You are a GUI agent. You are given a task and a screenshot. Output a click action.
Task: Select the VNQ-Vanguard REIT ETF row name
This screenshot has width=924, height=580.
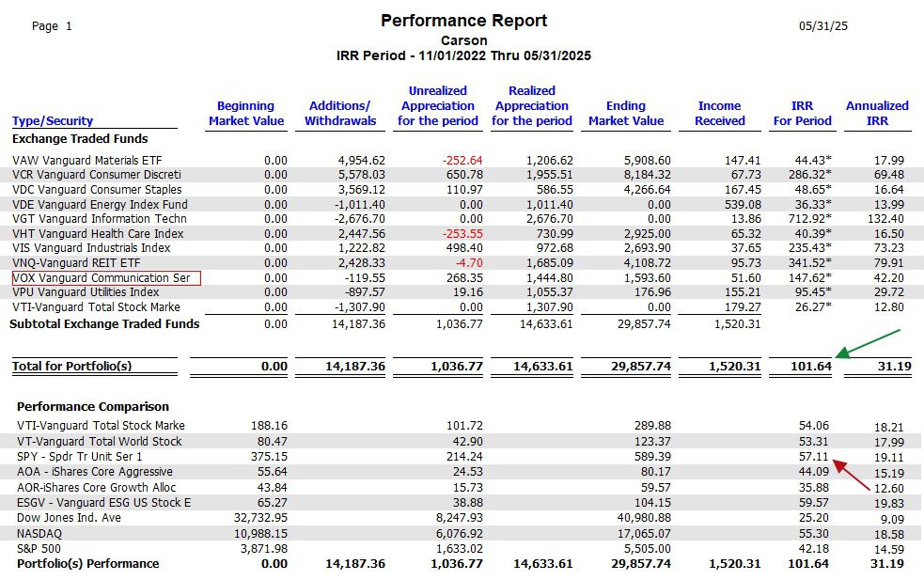(76, 263)
